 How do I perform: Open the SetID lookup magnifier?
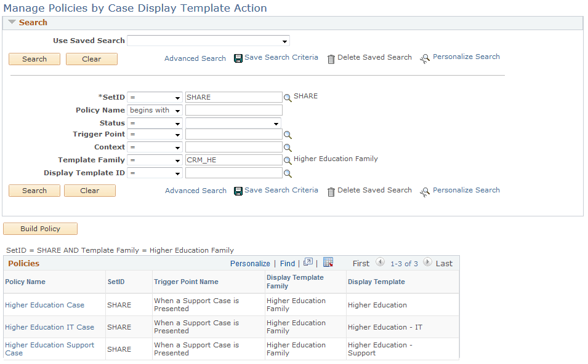(x=288, y=97)
